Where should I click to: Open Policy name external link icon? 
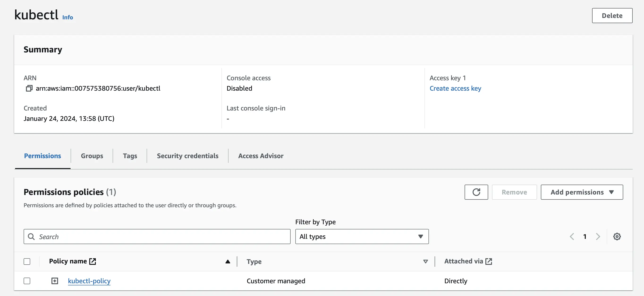pos(93,261)
